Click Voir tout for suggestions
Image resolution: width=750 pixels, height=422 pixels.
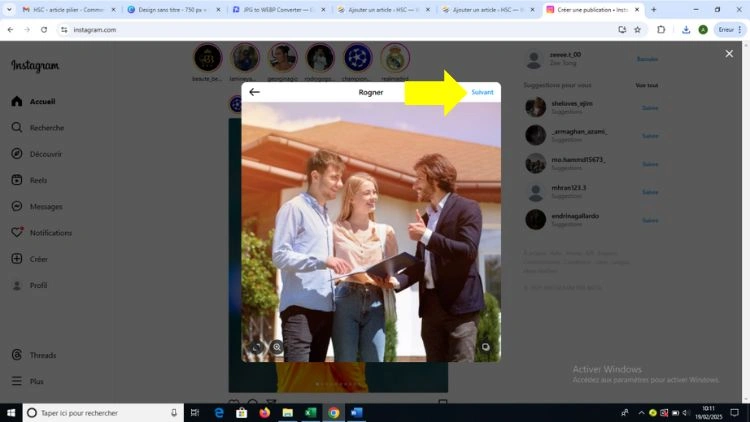pos(647,85)
